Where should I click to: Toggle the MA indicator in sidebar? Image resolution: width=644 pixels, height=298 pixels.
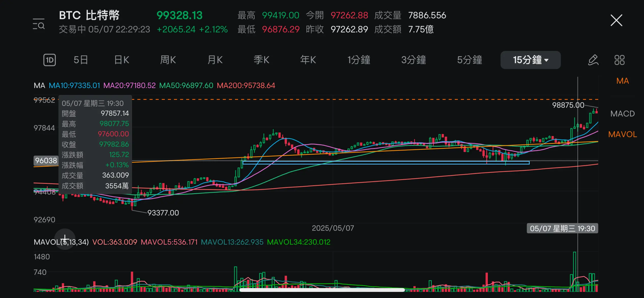(622, 81)
